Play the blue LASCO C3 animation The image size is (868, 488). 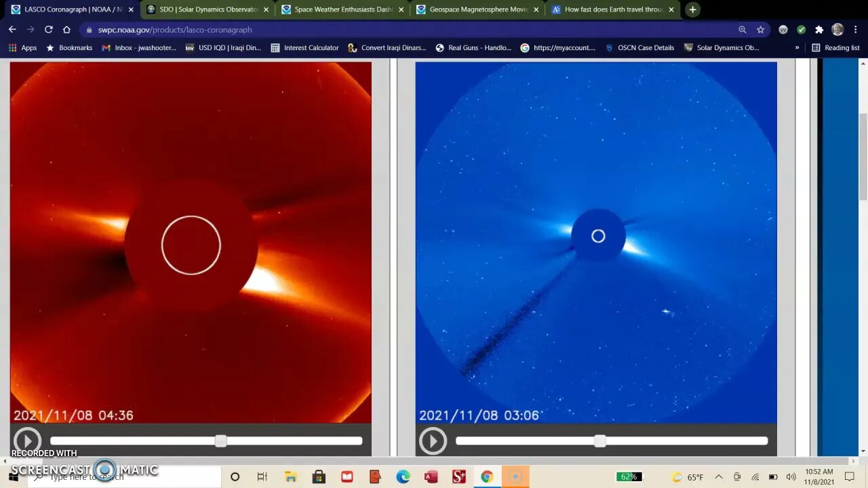point(433,441)
